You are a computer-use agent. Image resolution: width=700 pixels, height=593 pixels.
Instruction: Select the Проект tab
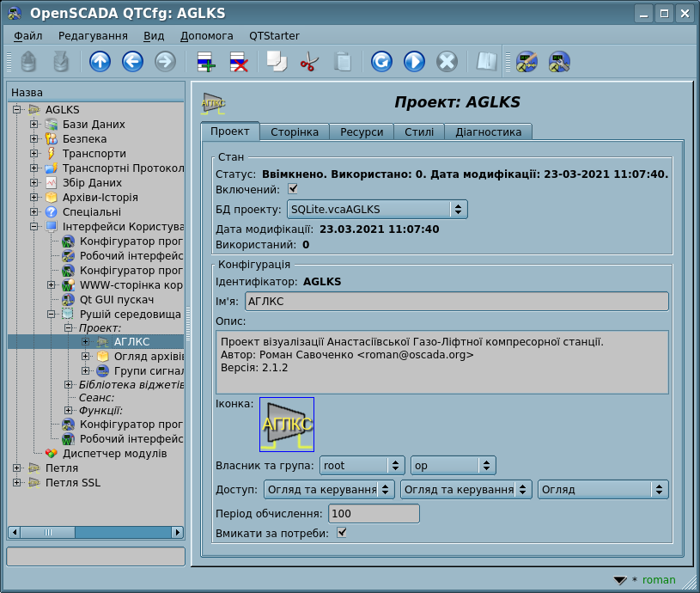(230, 131)
